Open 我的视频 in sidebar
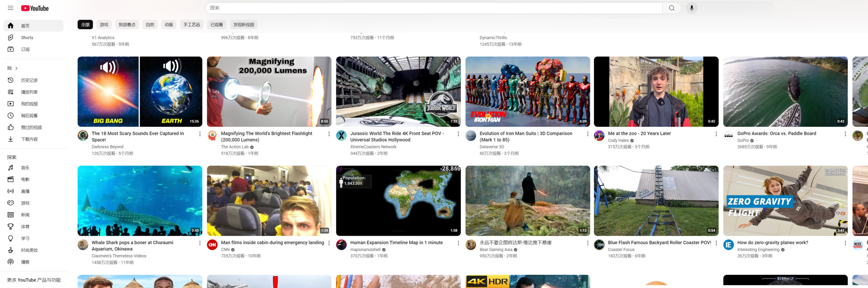Viewport: 868px width, 288px height. [34, 104]
